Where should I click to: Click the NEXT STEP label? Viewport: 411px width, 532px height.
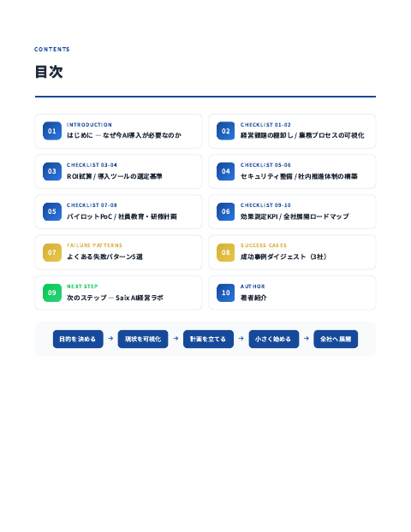[82, 287]
